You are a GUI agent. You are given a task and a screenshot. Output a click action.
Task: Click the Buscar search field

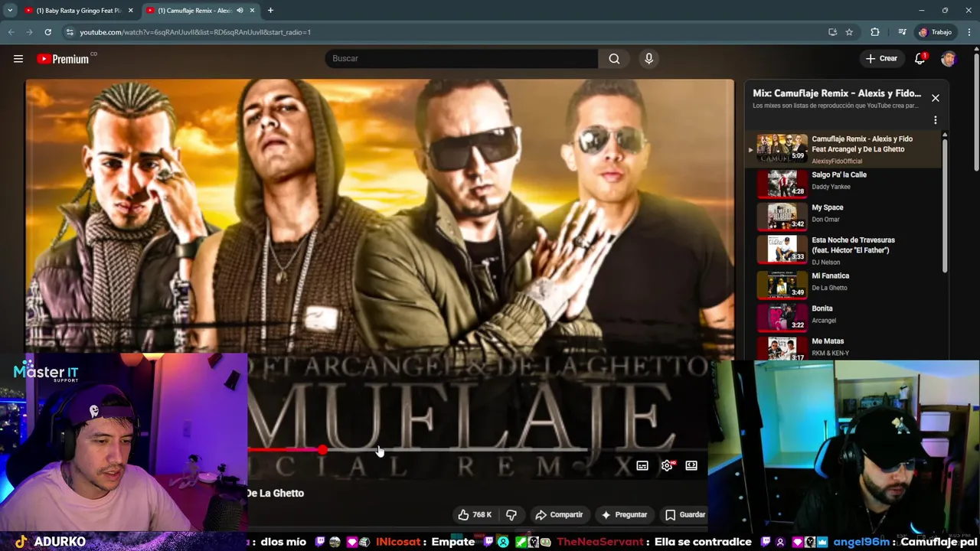tap(462, 59)
